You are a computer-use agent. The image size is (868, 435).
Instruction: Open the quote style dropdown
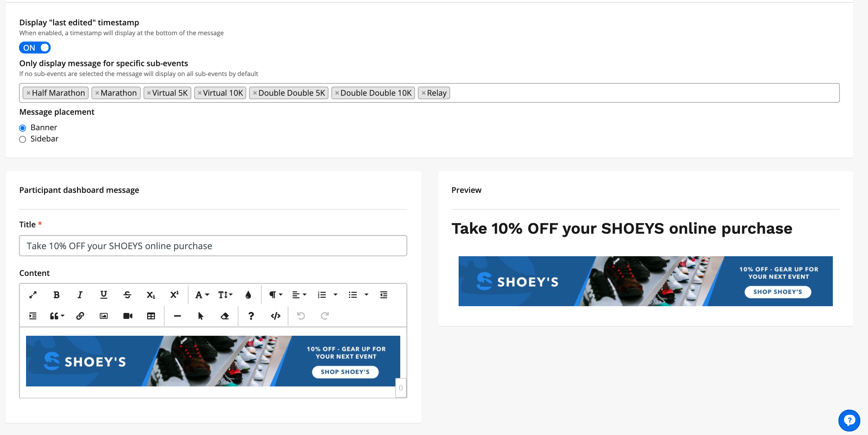pyautogui.click(x=57, y=316)
